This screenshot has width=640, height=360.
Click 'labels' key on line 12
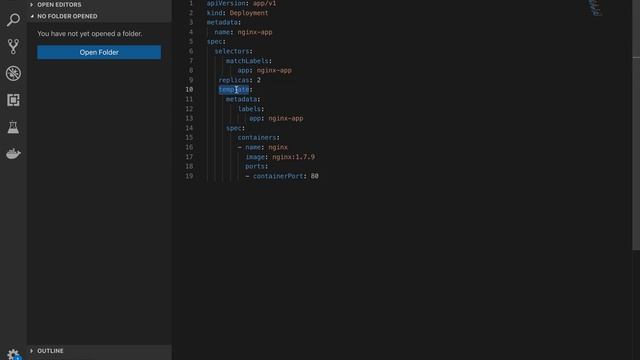click(x=249, y=109)
